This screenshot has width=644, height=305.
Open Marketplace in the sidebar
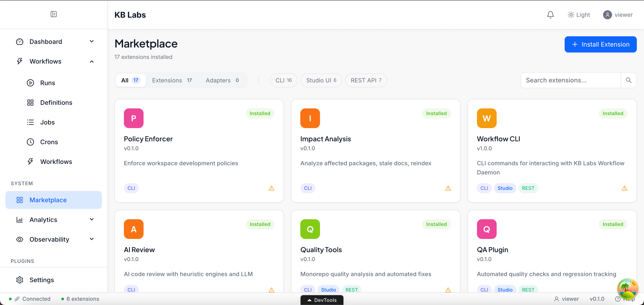point(53,200)
